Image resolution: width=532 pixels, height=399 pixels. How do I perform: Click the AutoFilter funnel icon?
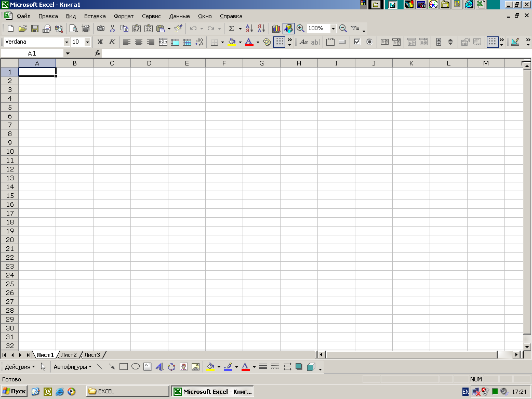pyautogui.click(x=355, y=29)
